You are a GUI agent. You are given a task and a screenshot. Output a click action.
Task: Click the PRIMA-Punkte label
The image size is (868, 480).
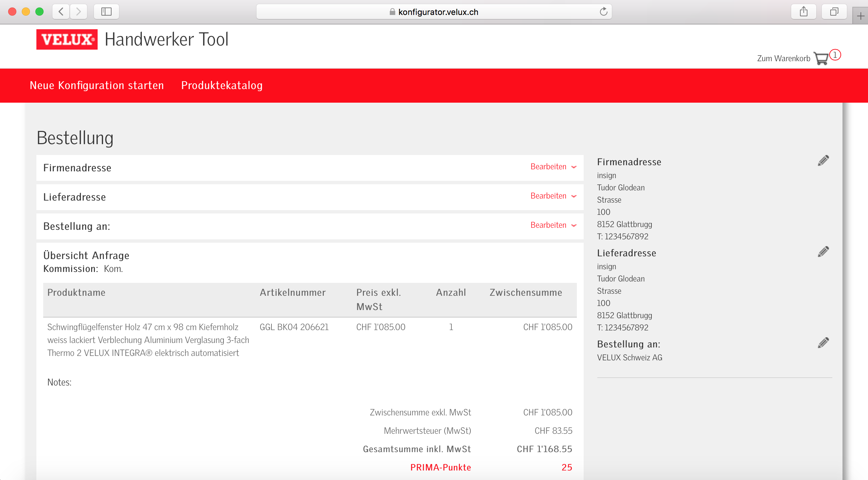coord(440,467)
